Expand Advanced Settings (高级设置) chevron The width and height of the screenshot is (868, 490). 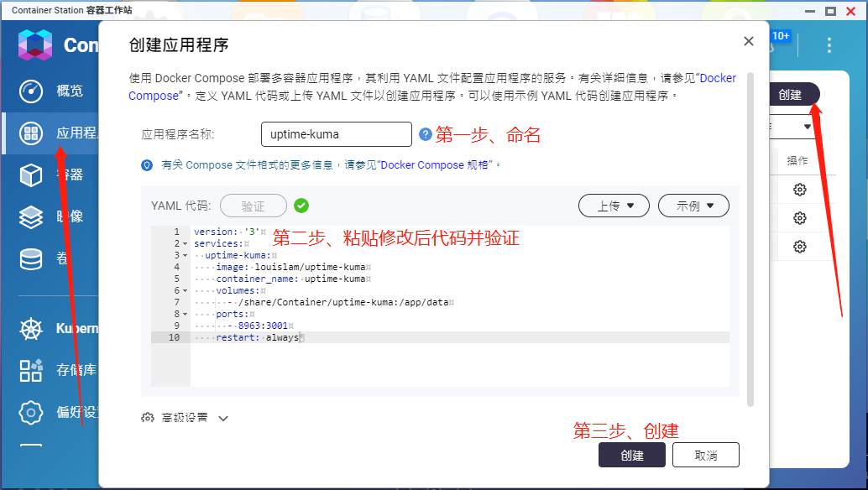(223, 418)
